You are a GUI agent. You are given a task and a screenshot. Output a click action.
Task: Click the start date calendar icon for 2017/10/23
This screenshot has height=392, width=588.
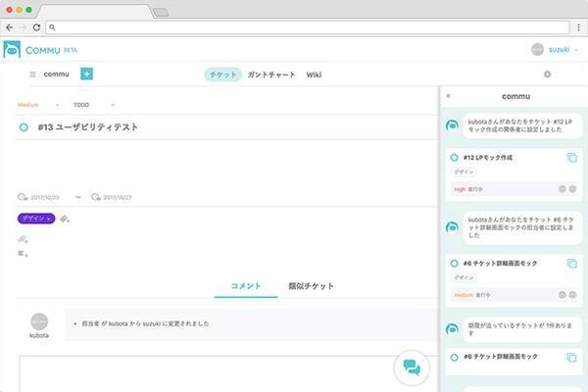click(x=23, y=197)
